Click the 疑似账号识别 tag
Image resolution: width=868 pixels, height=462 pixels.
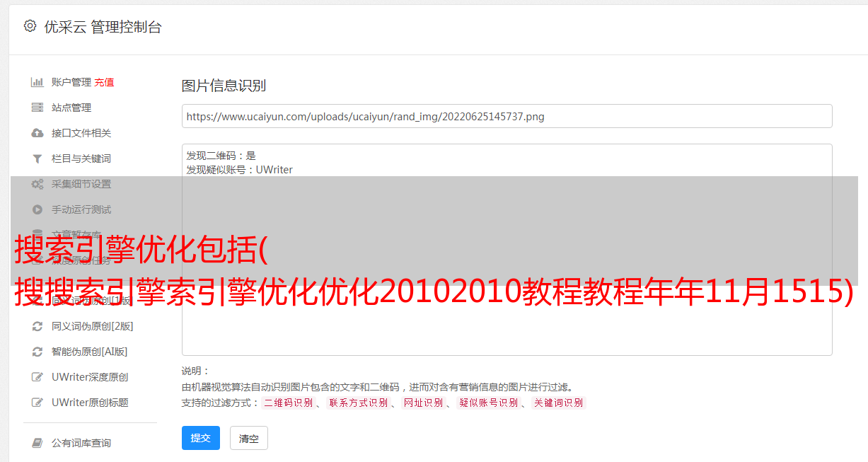point(488,403)
